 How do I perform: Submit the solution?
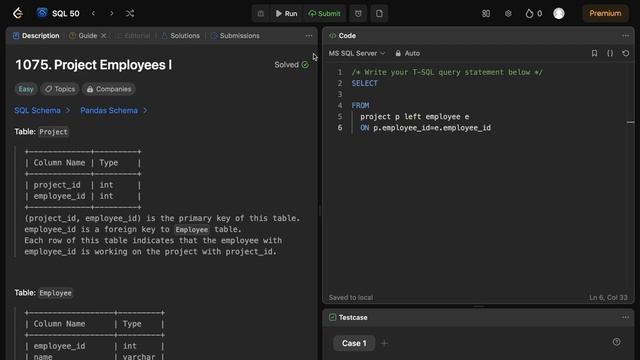tap(324, 13)
